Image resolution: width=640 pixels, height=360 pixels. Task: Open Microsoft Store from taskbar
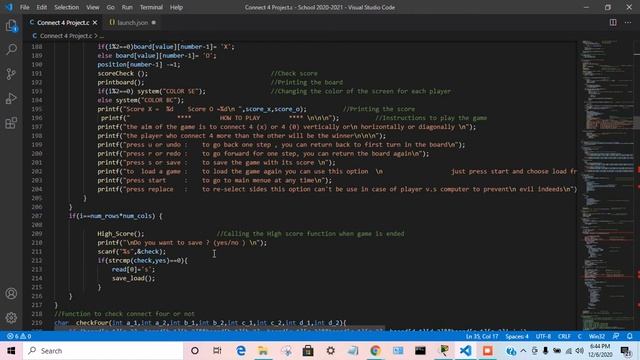(308, 351)
